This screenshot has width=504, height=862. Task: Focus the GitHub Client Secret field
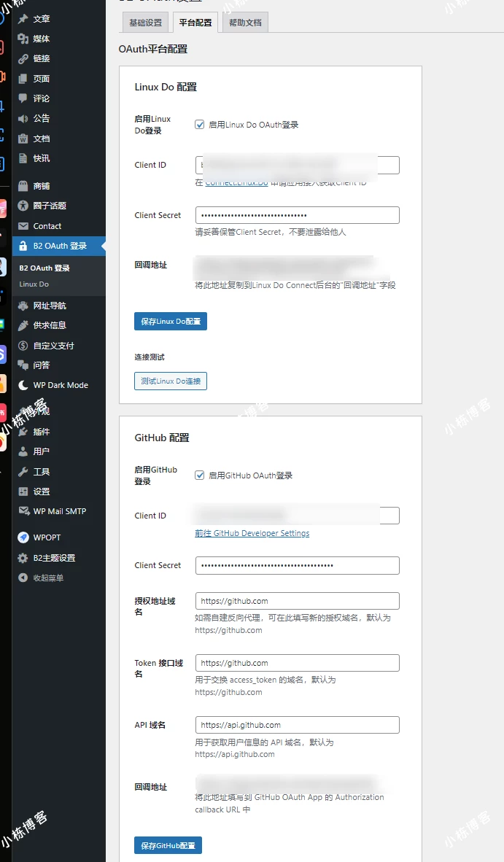pyautogui.click(x=298, y=566)
